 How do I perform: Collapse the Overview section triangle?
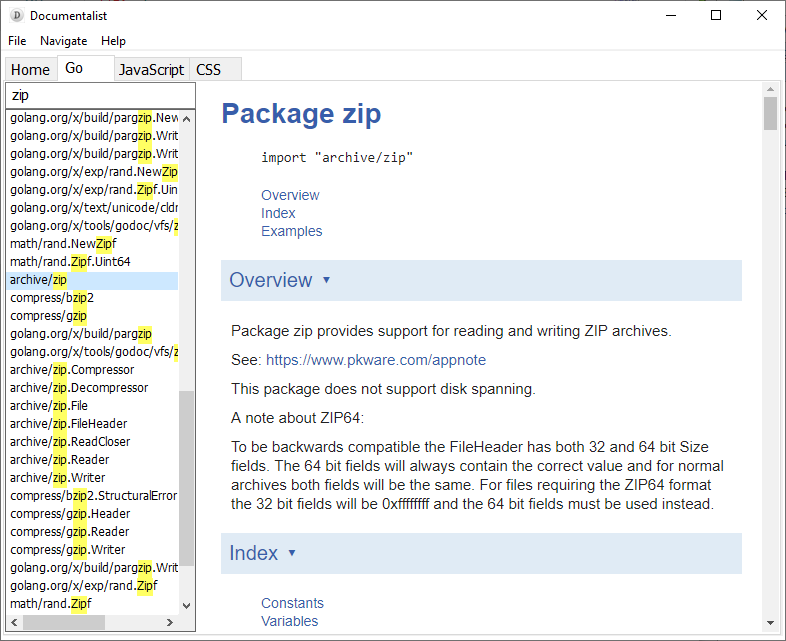pyautogui.click(x=326, y=281)
